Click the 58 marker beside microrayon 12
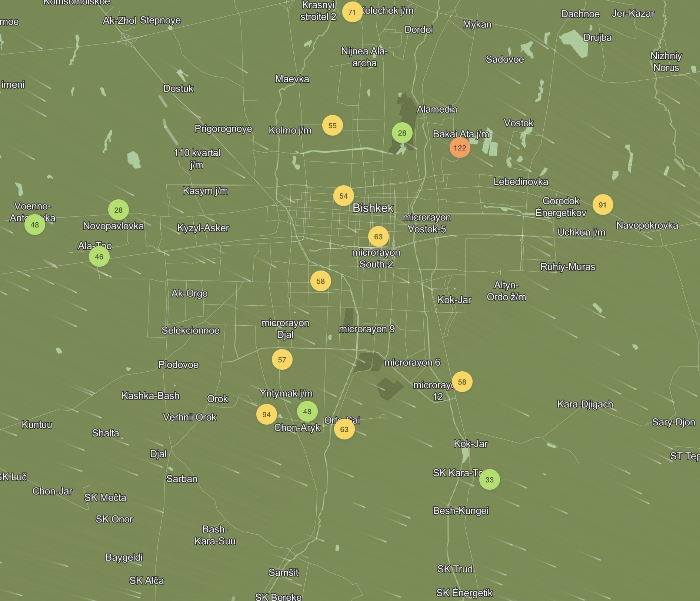 (x=462, y=382)
